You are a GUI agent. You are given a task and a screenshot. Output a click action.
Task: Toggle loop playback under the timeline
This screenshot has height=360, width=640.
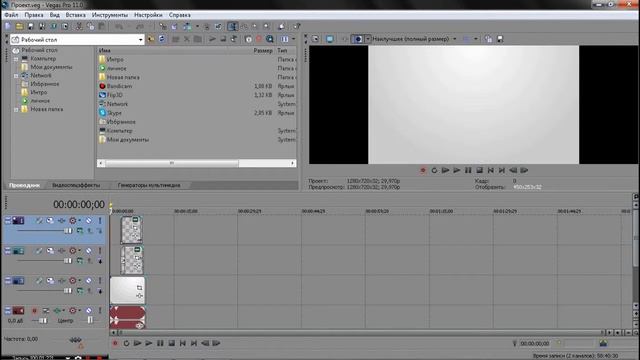[126, 344]
